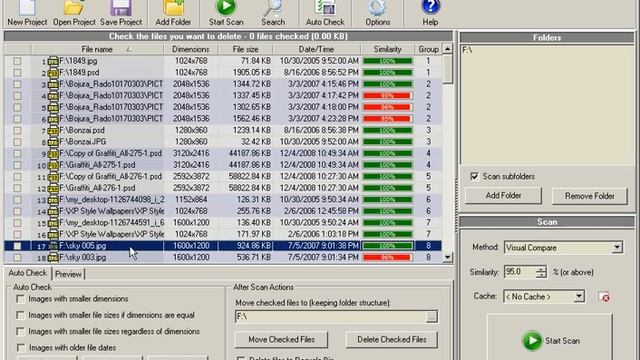This screenshot has height=360, width=640.
Task: Click the Search magnifier toolbar icon
Action: [273, 7]
